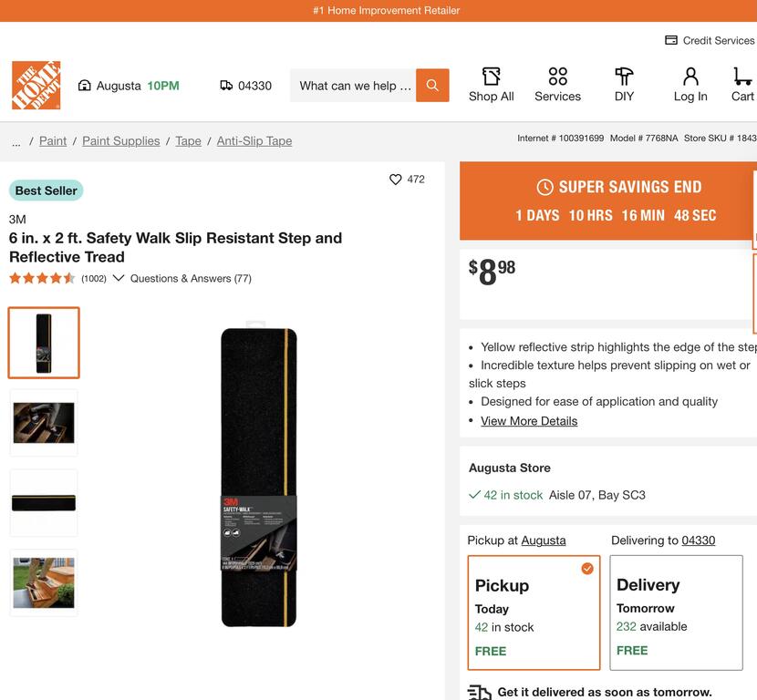
Task: Go to the Paint Supplies breadcrumb
Action: [x=120, y=141]
